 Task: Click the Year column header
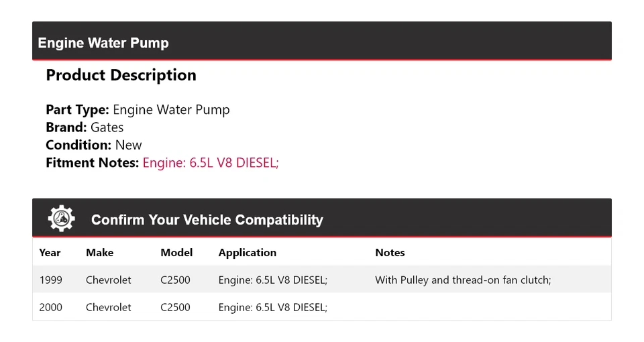[50, 253]
